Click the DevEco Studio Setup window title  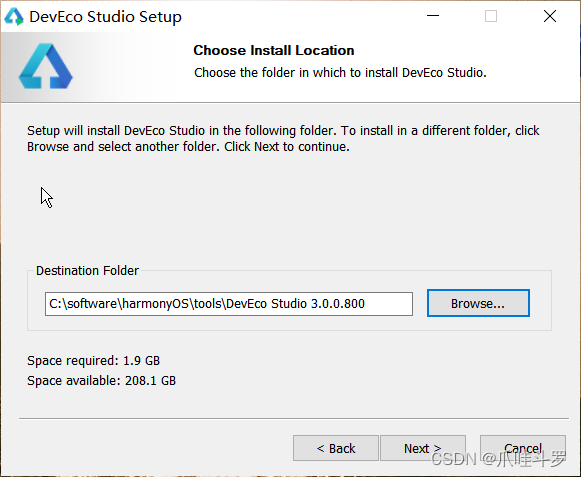pyautogui.click(x=106, y=17)
